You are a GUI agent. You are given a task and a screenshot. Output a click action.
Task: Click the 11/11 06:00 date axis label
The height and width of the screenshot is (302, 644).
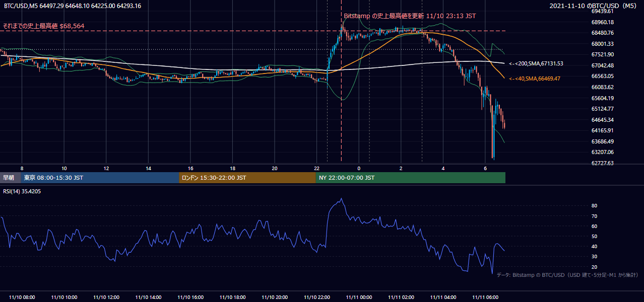485,297
